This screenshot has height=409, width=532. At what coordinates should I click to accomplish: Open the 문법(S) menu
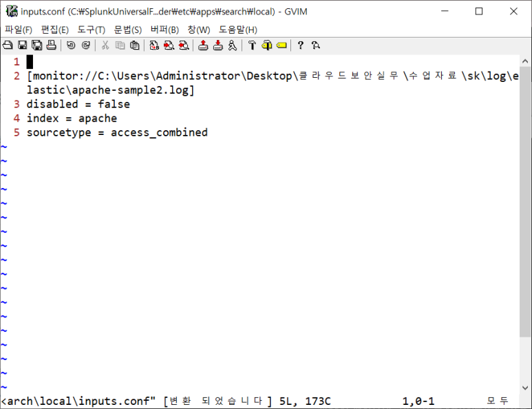pyautogui.click(x=127, y=30)
